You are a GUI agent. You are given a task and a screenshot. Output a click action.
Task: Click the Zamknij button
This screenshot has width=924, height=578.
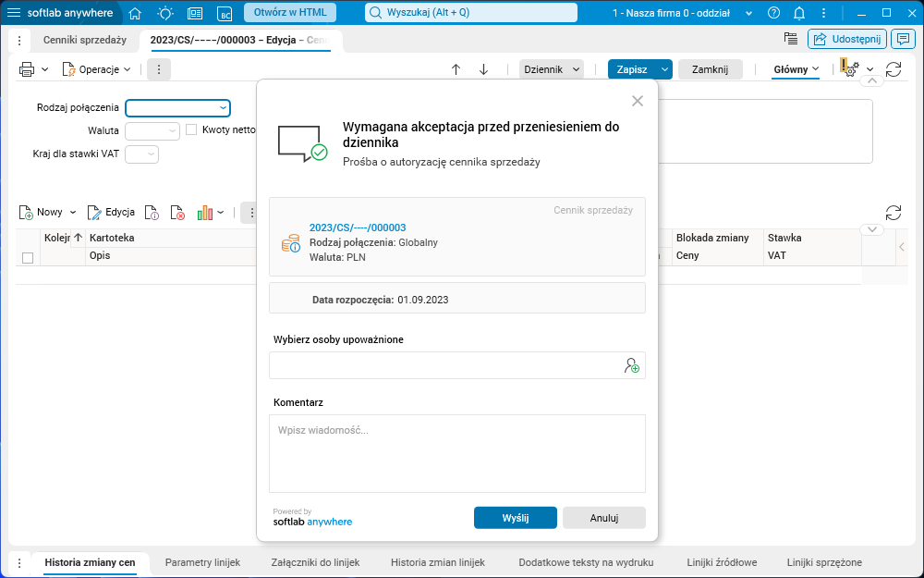tap(710, 69)
